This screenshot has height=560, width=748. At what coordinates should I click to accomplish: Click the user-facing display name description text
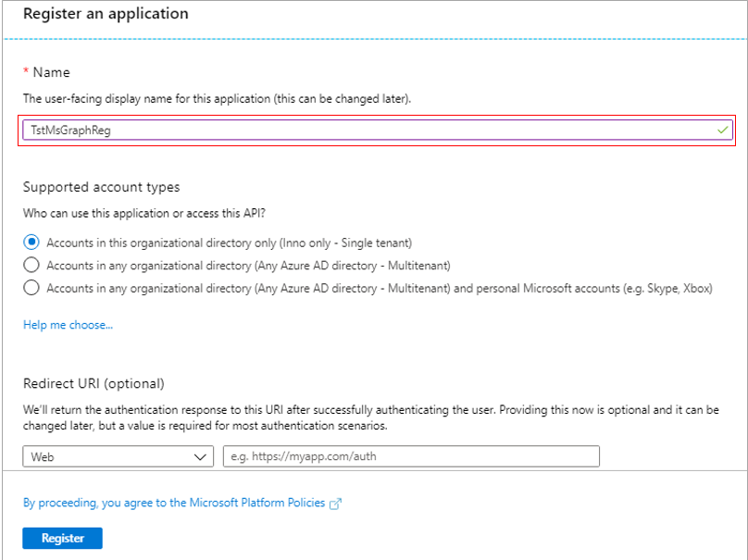click(x=217, y=99)
